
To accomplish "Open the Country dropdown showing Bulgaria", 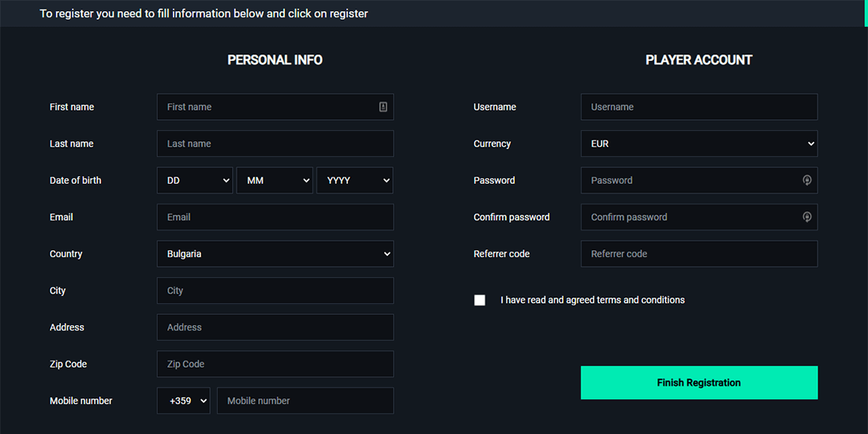I will 275,254.
